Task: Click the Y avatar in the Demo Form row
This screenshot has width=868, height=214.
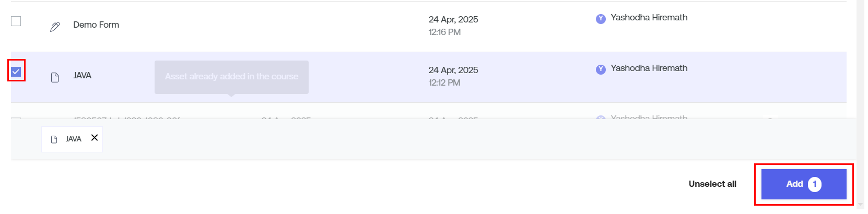Action: 601,19
